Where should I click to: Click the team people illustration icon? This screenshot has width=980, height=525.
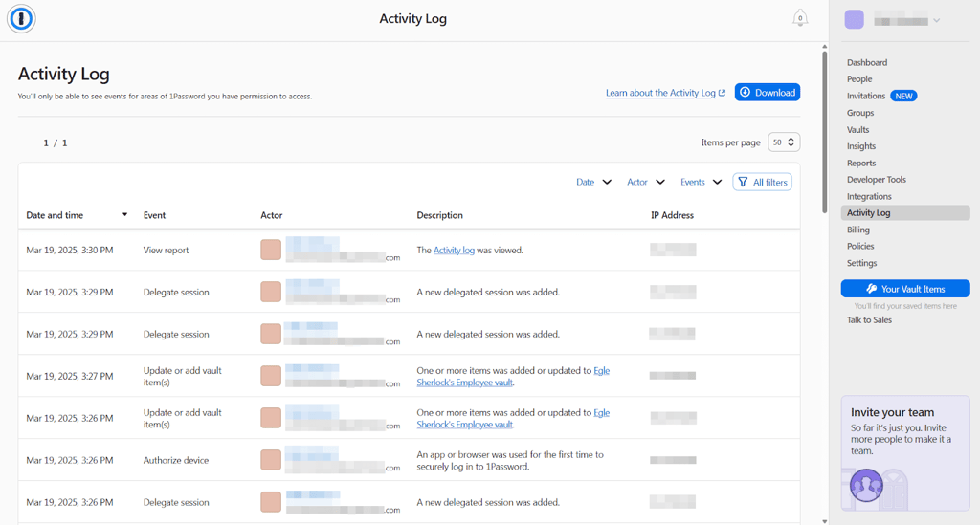pos(866,485)
